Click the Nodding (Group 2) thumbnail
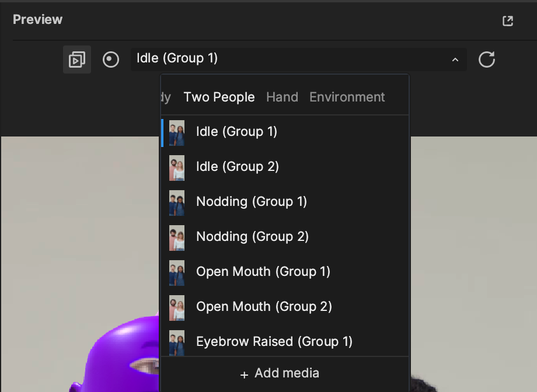The width and height of the screenshot is (537, 392). (x=177, y=237)
